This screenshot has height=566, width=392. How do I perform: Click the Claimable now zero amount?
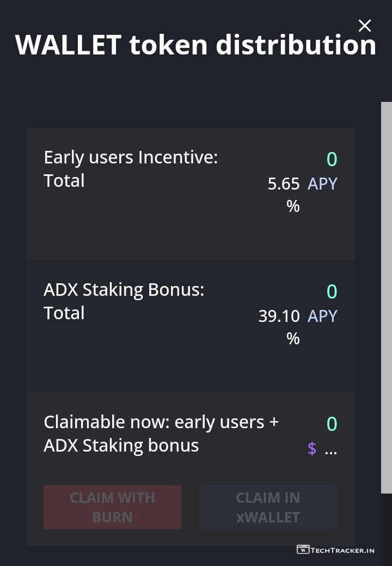tap(332, 424)
